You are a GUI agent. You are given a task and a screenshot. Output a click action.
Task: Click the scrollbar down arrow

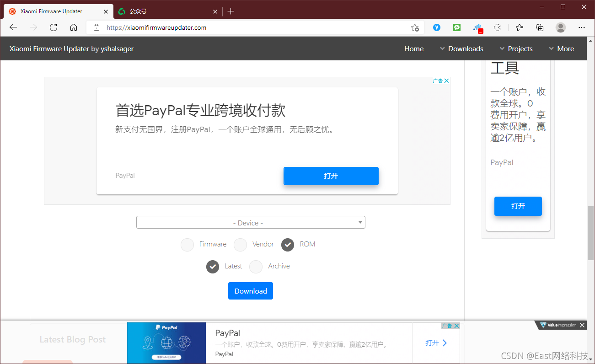click(590, 359)
